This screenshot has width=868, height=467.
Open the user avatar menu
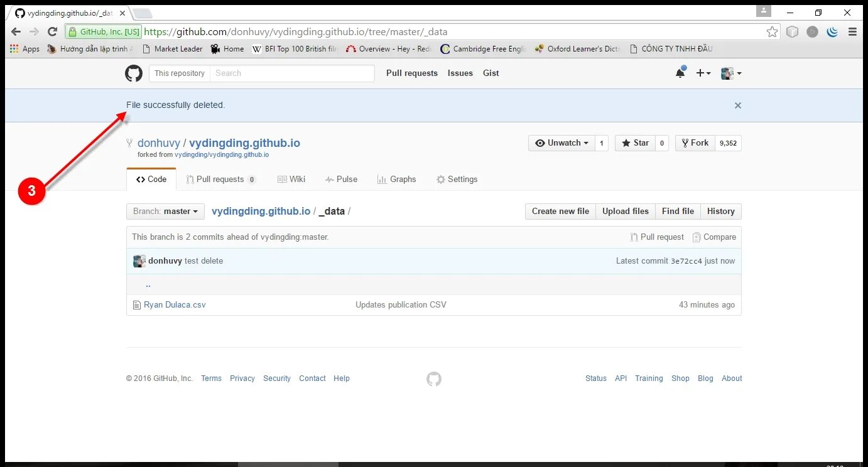[731, 73]
